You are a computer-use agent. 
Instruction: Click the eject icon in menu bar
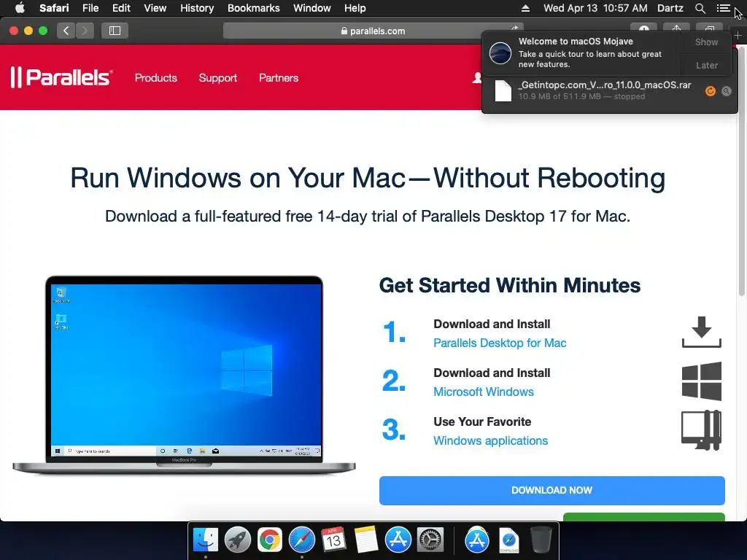(525, 8)
